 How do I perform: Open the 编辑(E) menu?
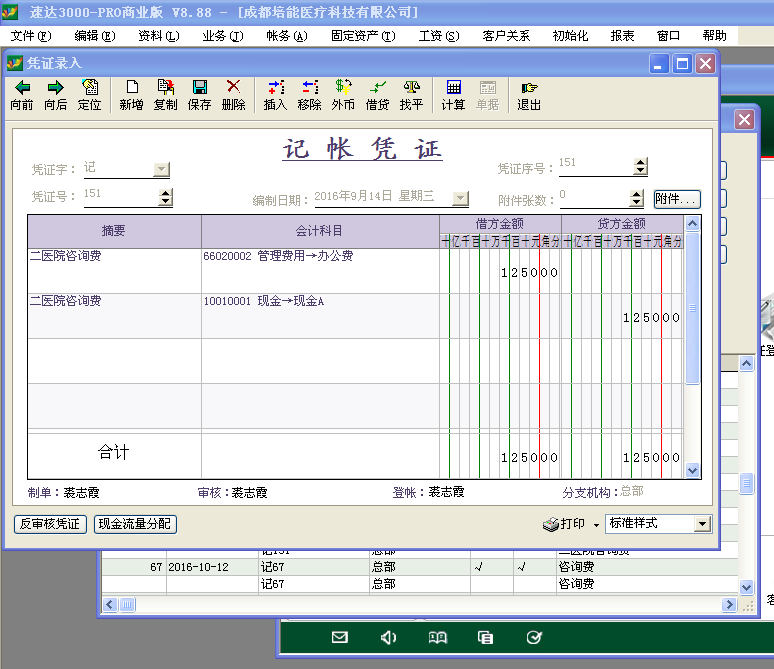pyautogui.click(x=95, y=36)
